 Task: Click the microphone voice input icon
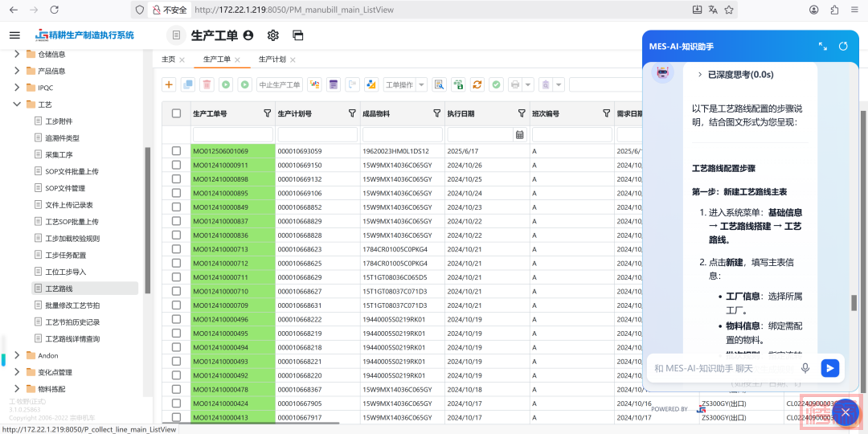pyautogui.click(x=805, y=368)
